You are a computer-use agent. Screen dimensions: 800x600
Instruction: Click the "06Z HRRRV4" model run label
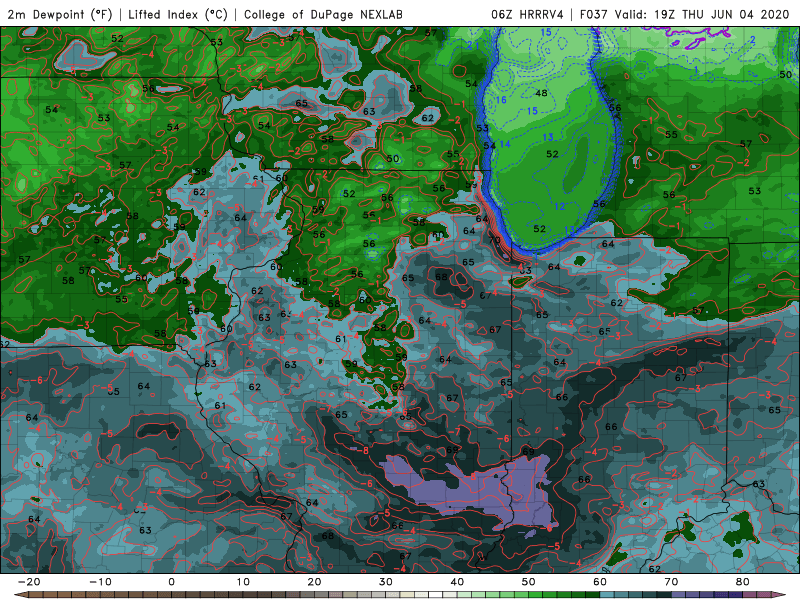click(528, 14)
